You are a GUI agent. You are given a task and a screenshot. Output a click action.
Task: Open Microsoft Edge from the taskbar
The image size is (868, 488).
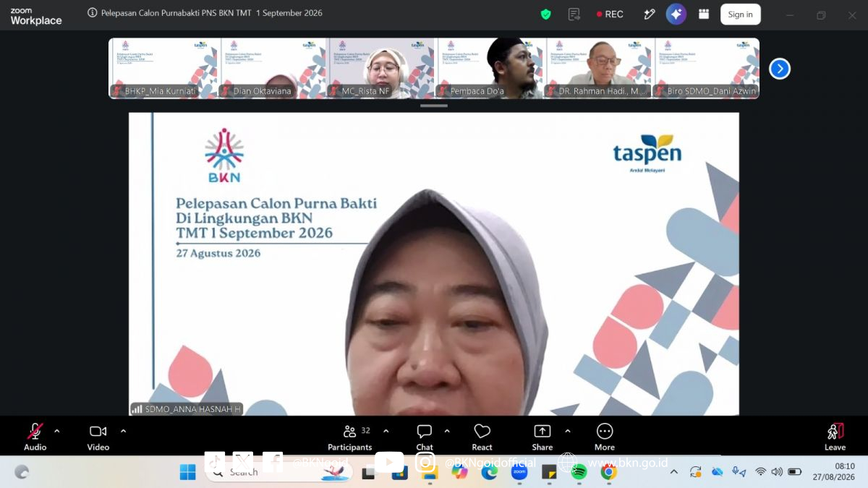pos(490,472)
